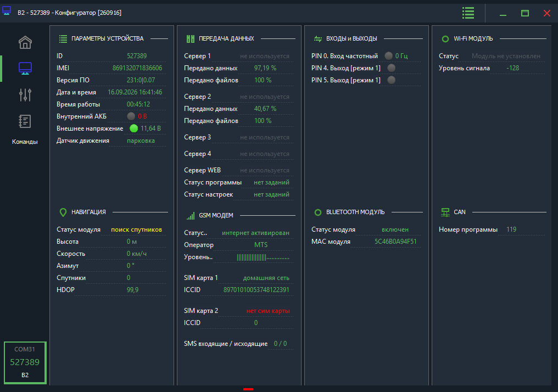The image size is (558, 392).
Task: Click the Сервер 1 data sent value 97,19 %
Action: [265, 68]
